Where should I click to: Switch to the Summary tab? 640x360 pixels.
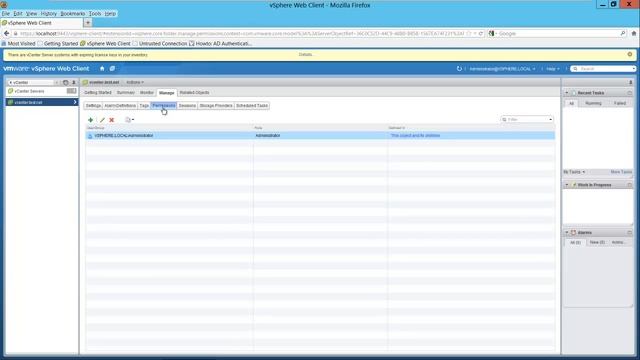(126, 93)
